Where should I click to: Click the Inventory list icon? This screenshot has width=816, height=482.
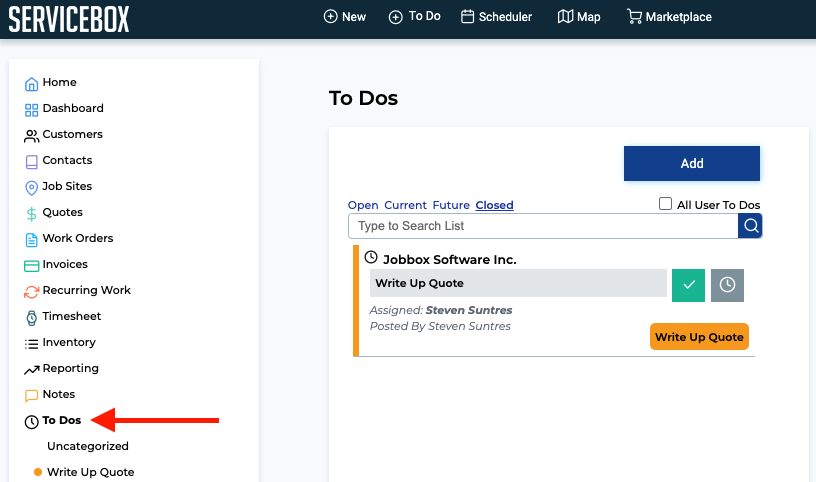click(31, 344)
